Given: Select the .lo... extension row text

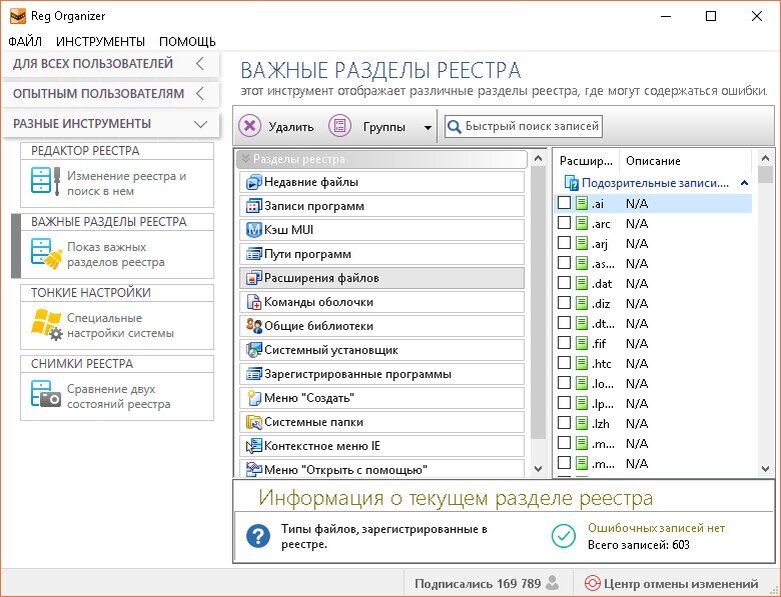Looking at the screenshot, I should coord(603,383).
